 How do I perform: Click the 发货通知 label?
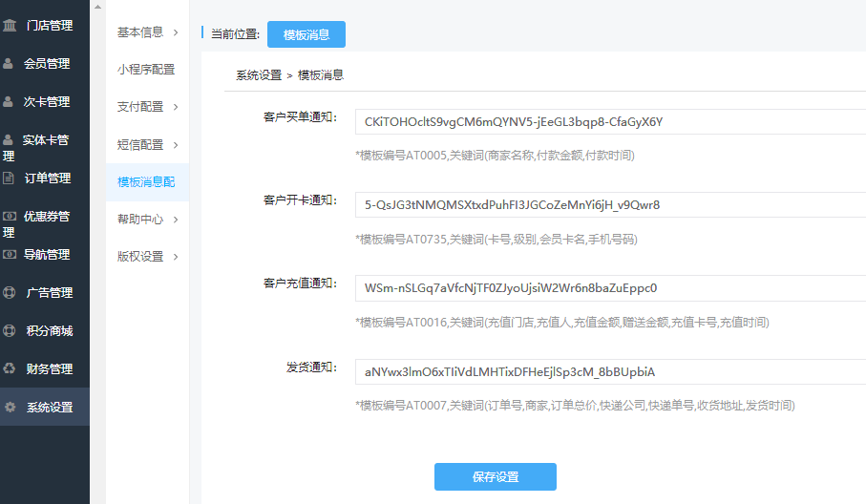pyautogui.click(x=311, y=367)
